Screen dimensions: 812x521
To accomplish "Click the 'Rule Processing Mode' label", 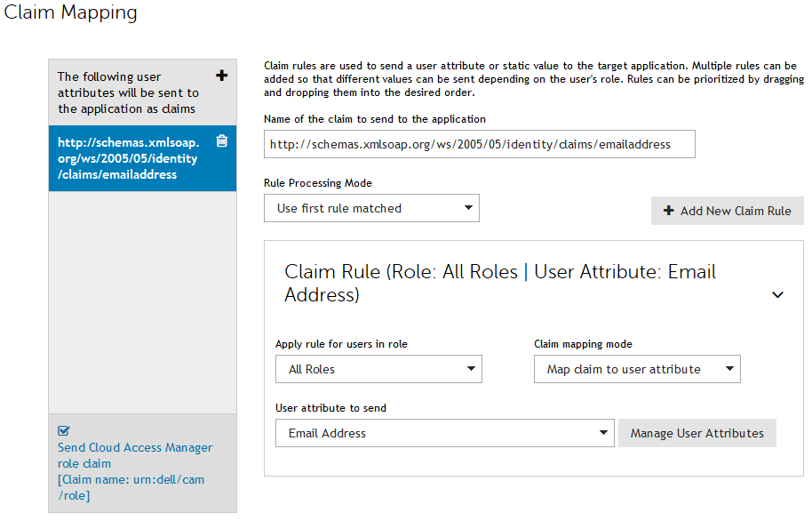I will (x=317, y=183).
